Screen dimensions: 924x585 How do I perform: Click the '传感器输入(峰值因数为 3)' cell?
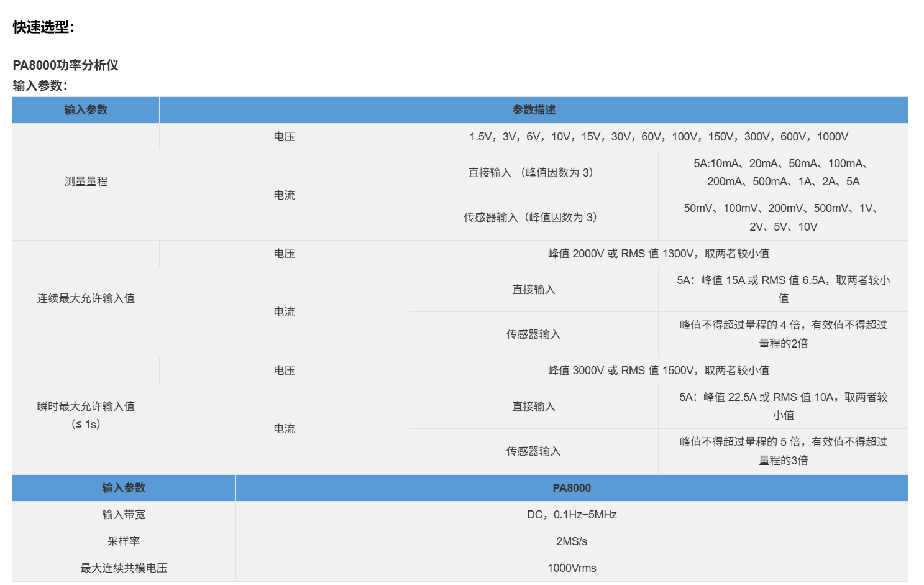534,218
